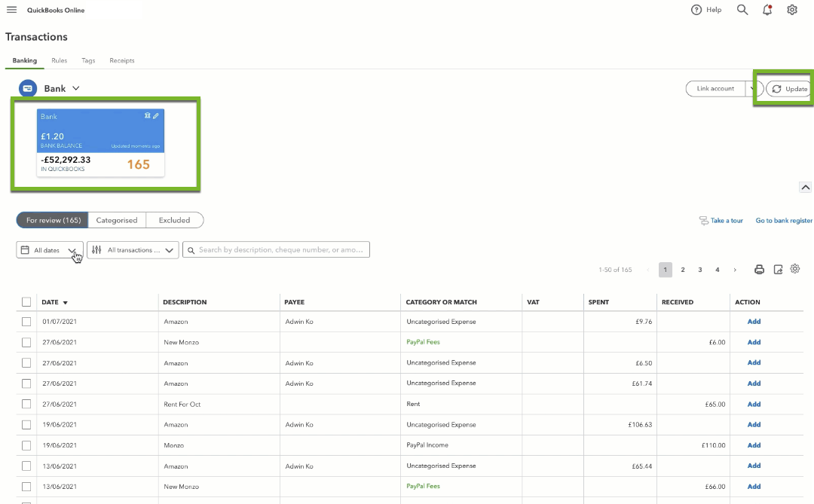The height and width of the screenshot is (504, 814).
Task: Expand the Bank account dropdown
Action: click(x=76, y=88)
